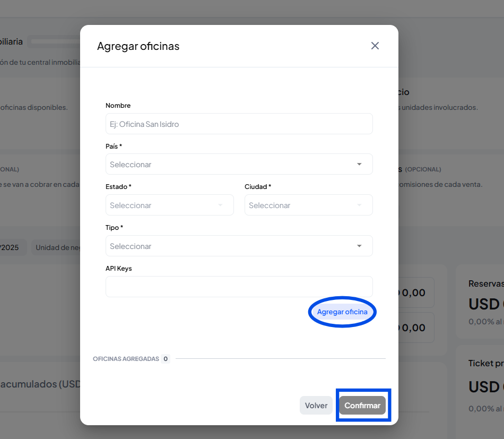Close the Agregar oficinas dialog
The width and height of the screenshot is (504, 439).
pyautogui.click(x=375, y=46)
